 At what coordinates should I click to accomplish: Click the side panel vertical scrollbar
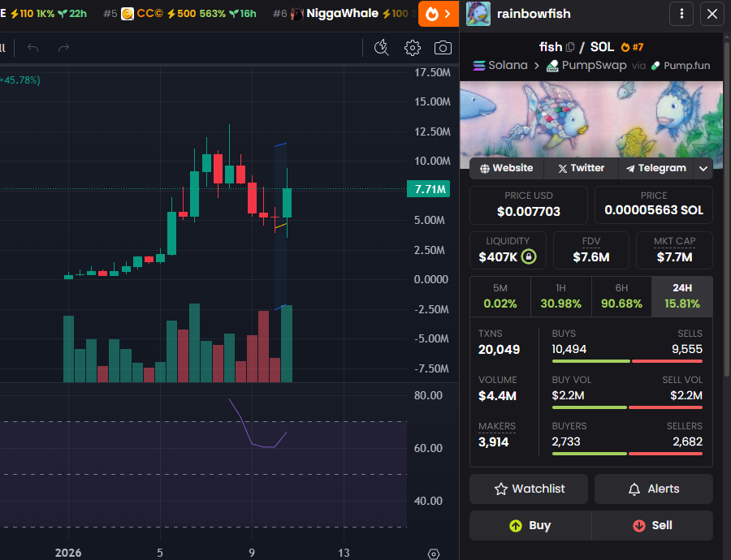[x=727, y=209]
